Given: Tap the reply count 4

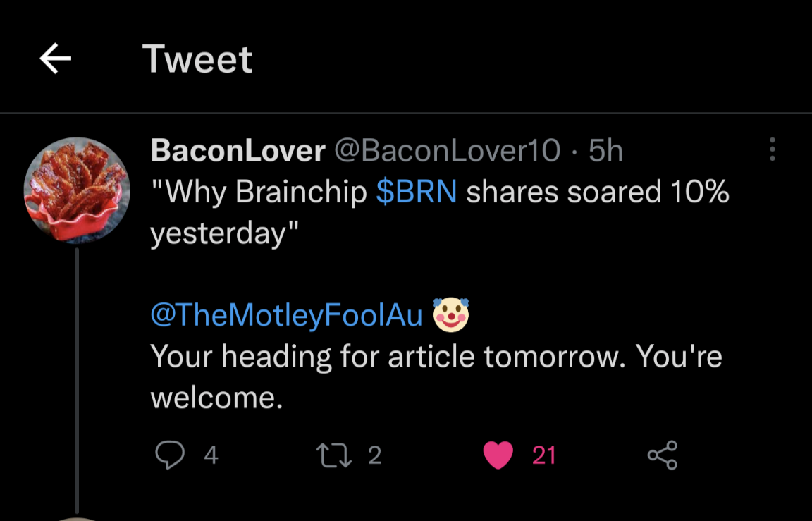Looking at the screenshot, I should [x=211, y=455].
